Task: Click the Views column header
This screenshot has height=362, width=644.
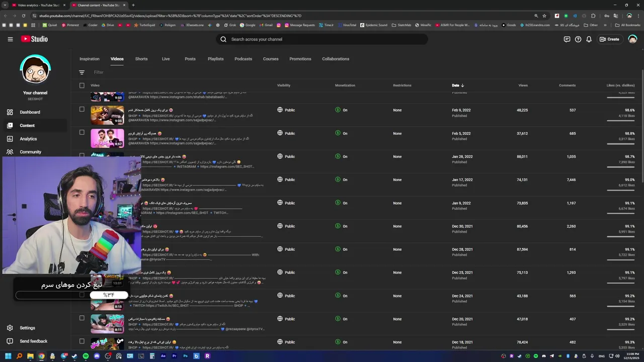Action: coord(523,85)
